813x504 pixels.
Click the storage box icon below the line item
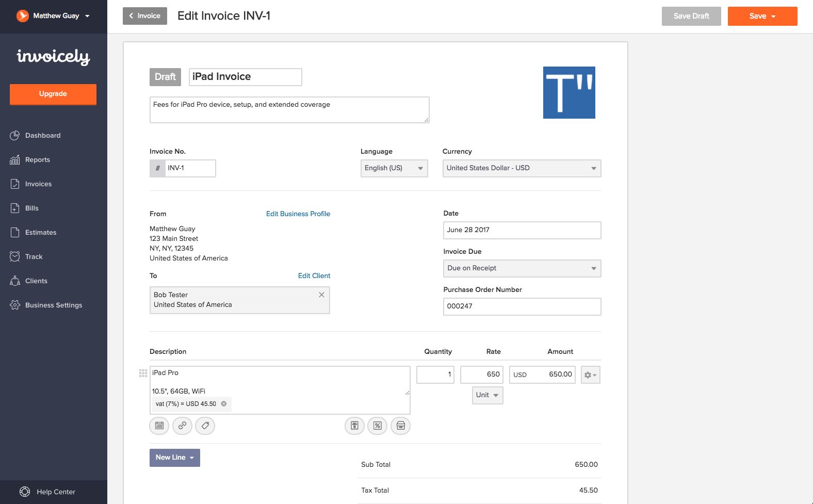pos(401,426)
